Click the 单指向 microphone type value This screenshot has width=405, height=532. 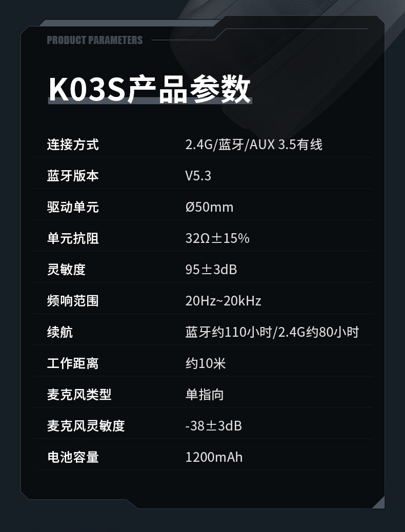pos(205,395)
